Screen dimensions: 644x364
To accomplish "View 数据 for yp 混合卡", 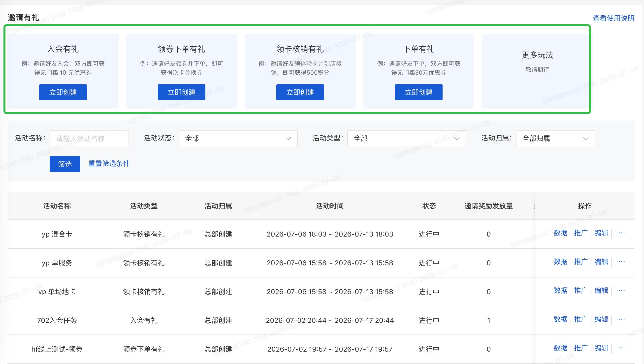I will [x=560, y=233].
